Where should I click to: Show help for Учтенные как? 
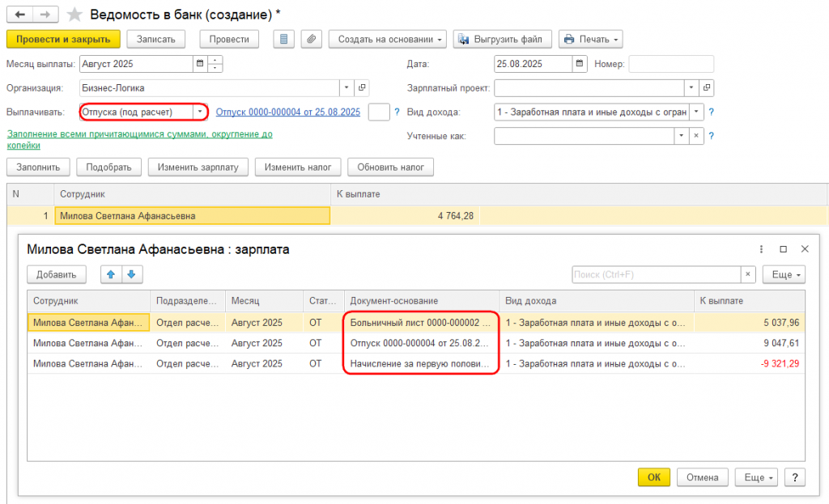coord(711,136)
